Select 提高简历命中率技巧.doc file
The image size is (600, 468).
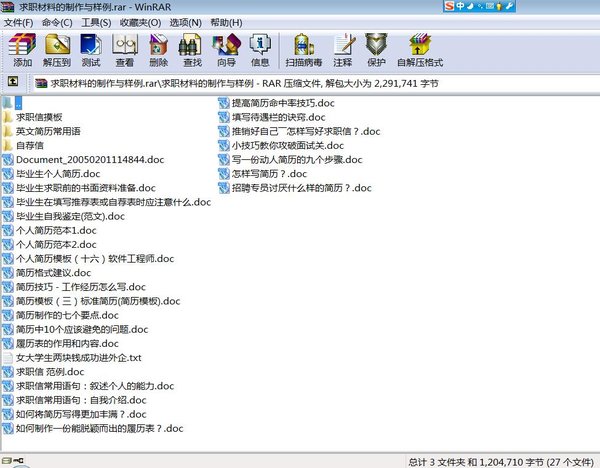click(x=276, y=103)
